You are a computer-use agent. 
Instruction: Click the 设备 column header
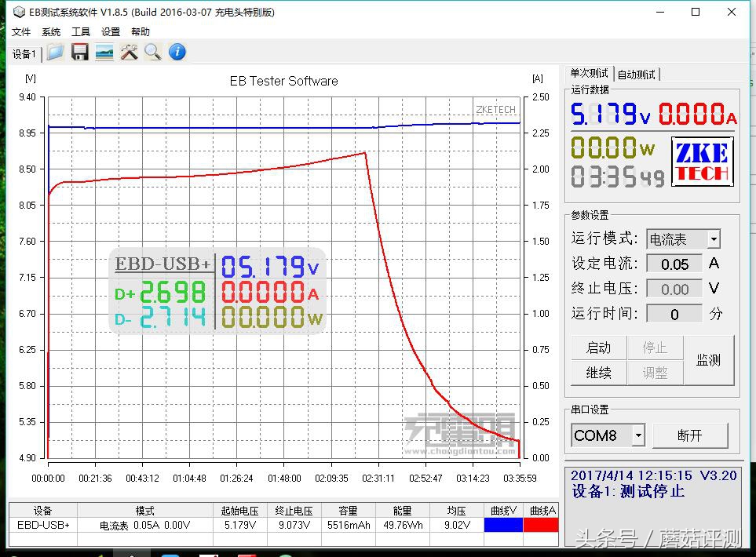[43, 510]
